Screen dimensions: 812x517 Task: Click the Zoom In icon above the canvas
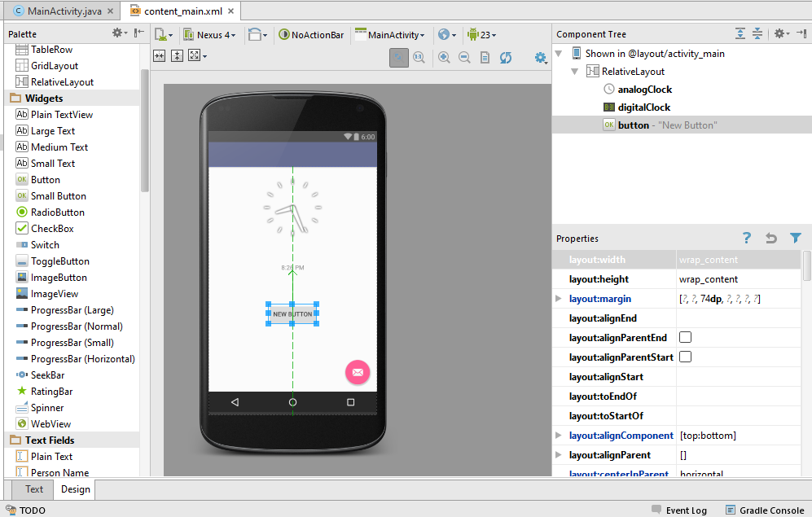[445, 58]
